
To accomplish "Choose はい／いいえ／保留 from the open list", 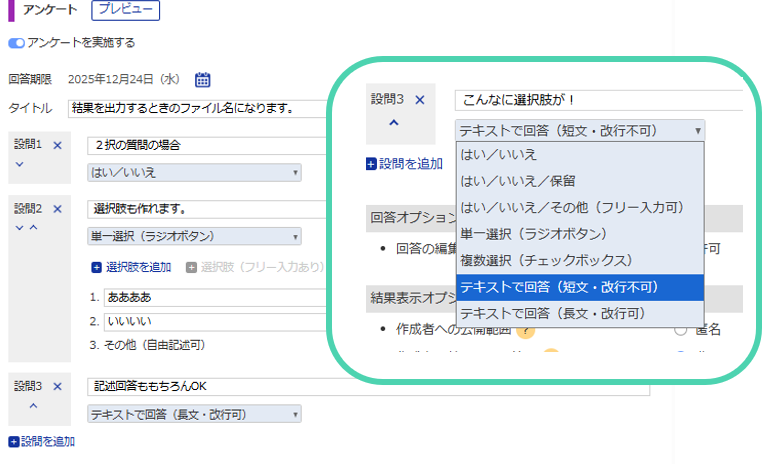I will pos(517,181).
